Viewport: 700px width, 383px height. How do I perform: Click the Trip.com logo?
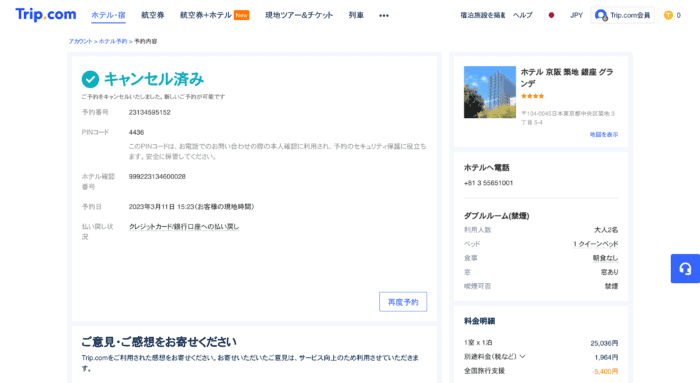46,14
